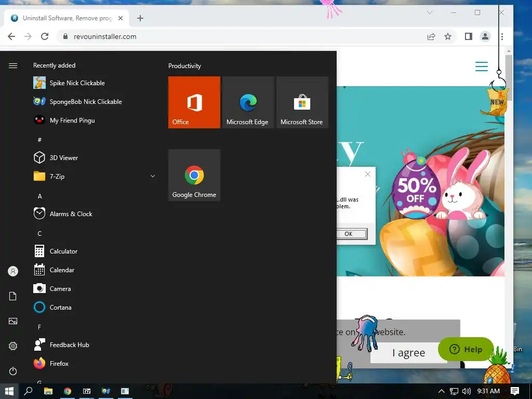
Task: Open the clock showing 9:31 AM
Action: pyautogui.click(x=488, y=391)
